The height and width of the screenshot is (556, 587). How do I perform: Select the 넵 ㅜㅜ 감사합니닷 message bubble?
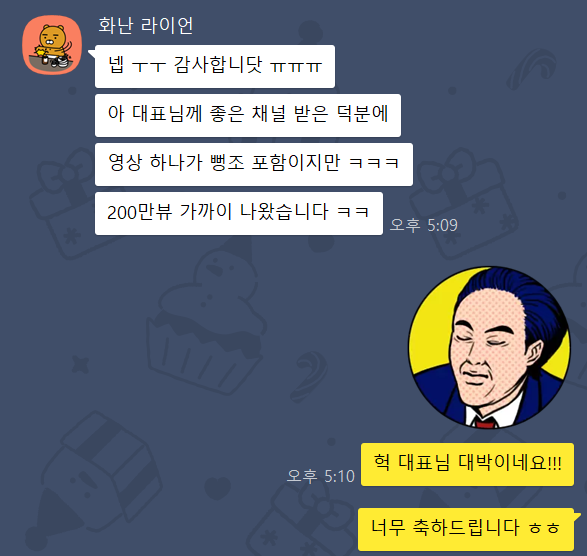pyautogui.click(x=215, y=67)
